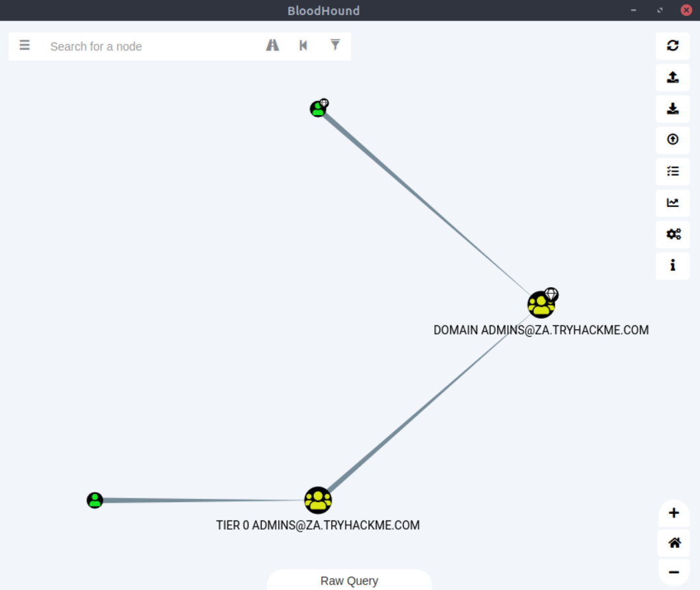Select the green user node linked to Tier 0 Admins

tap(95, 500)
